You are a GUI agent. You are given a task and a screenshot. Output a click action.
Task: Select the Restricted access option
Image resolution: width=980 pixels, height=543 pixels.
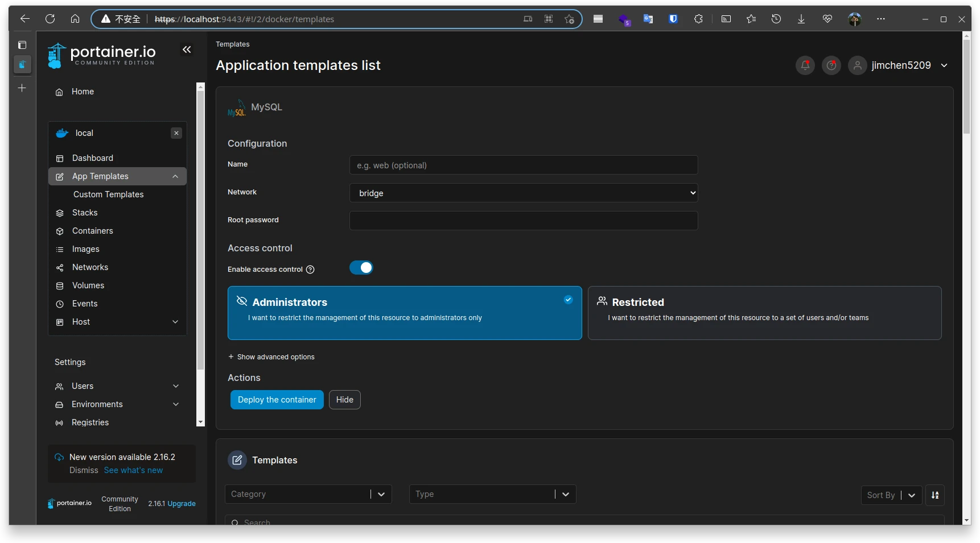(x=764, y=313)
